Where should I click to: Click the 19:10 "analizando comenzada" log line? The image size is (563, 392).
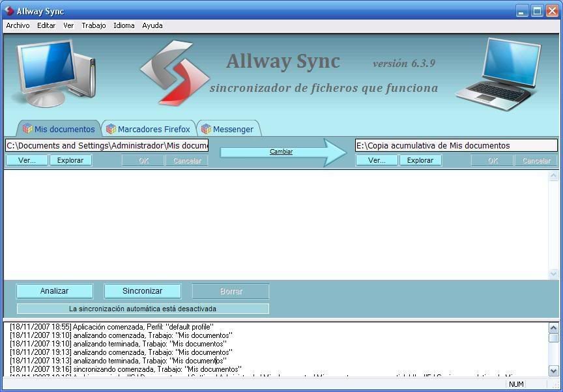121,335
